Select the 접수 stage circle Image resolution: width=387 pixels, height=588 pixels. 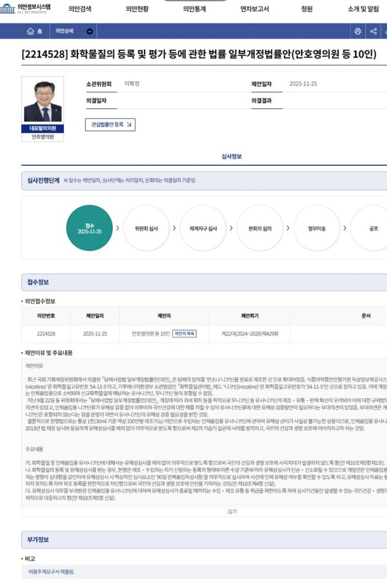89,228
